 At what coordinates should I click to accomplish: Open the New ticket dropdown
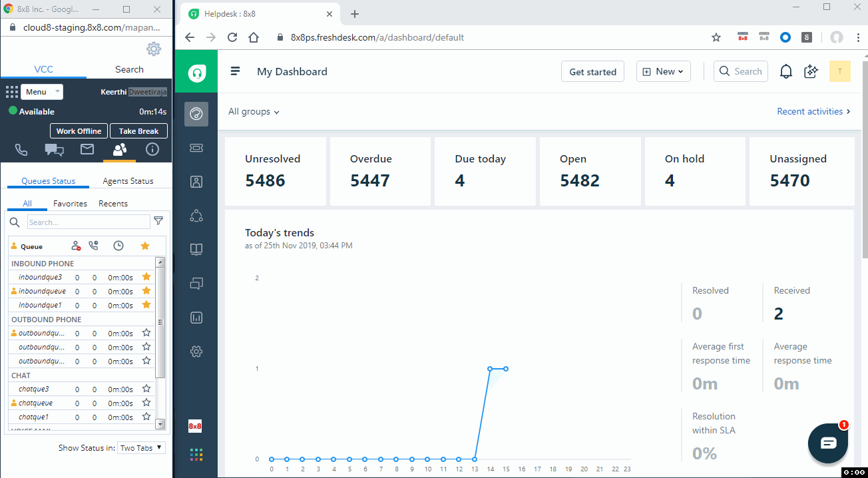(x=664, y=72)
